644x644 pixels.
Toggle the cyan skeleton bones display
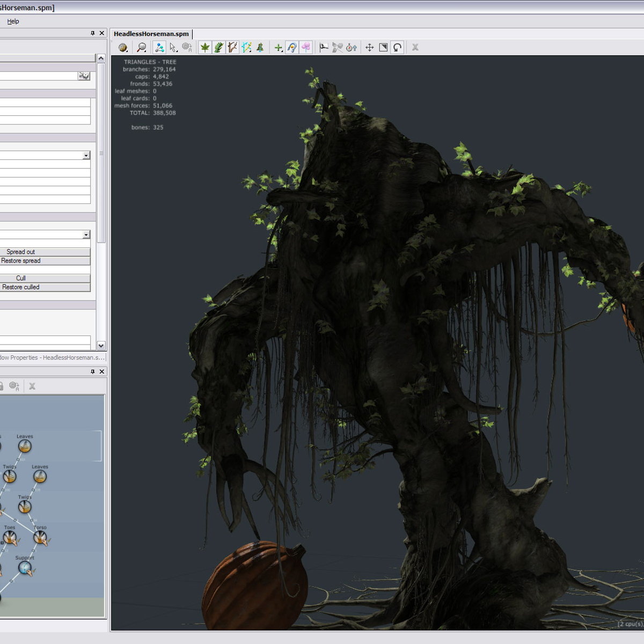coord(246,47)
